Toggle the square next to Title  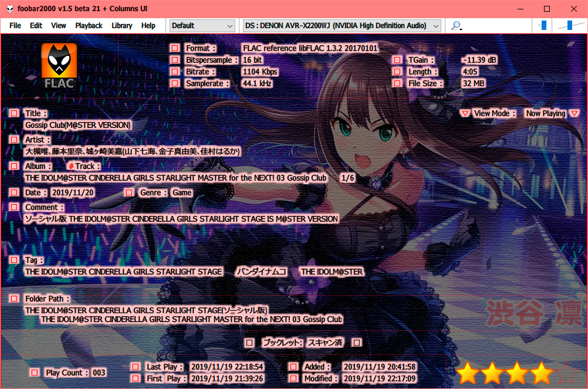[14, 113]
